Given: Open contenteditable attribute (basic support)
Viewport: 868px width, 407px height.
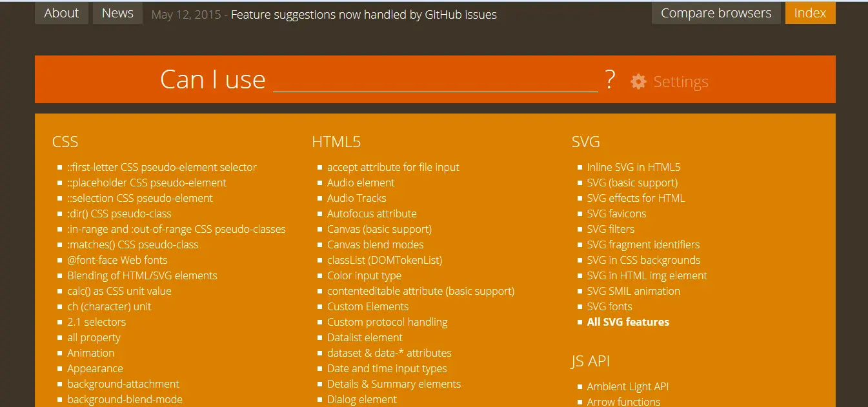Looking at the screenshot, I should 421,291.
